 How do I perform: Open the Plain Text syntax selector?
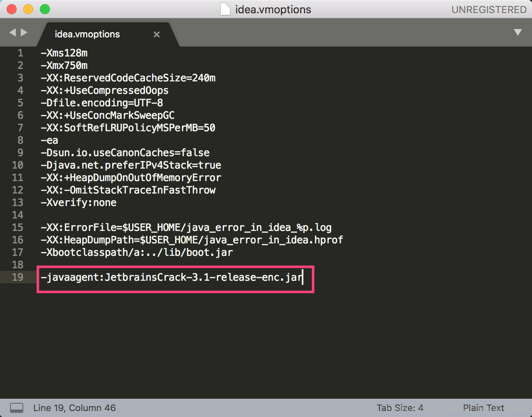point(483,408)
